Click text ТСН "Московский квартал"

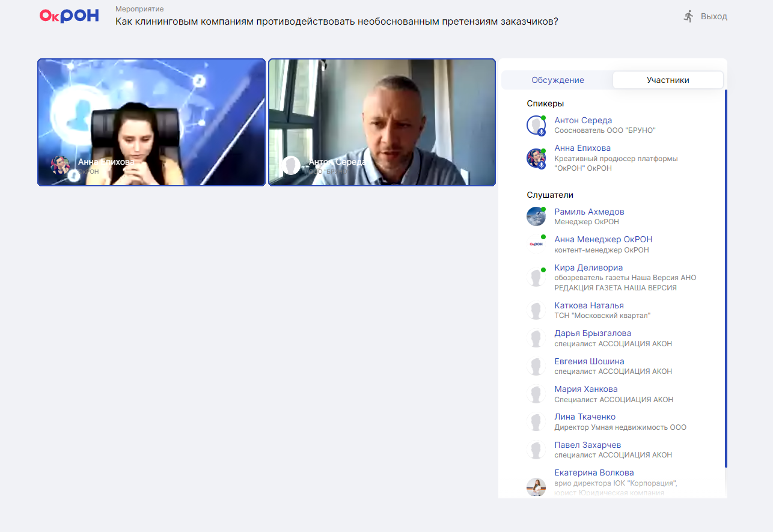pyautogui.click(x=602, y=316)
